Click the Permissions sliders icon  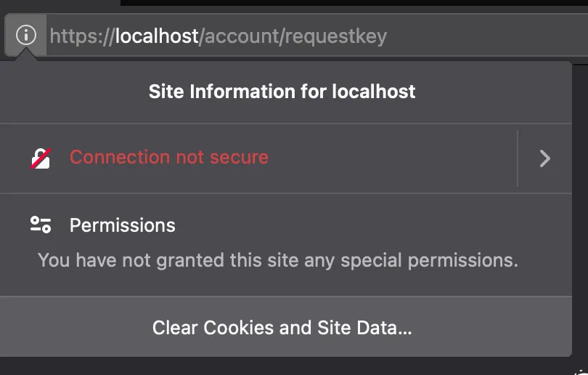41,225
